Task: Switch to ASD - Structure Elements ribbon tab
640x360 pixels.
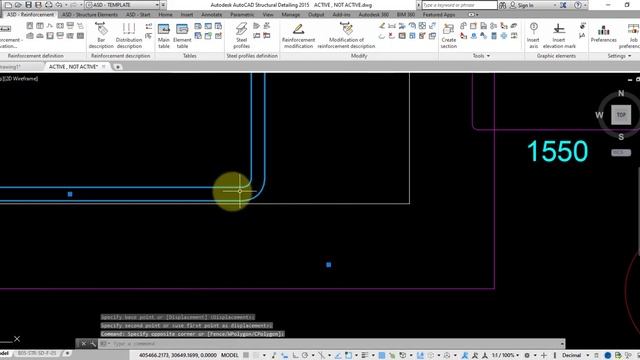Action: point(90,14)
